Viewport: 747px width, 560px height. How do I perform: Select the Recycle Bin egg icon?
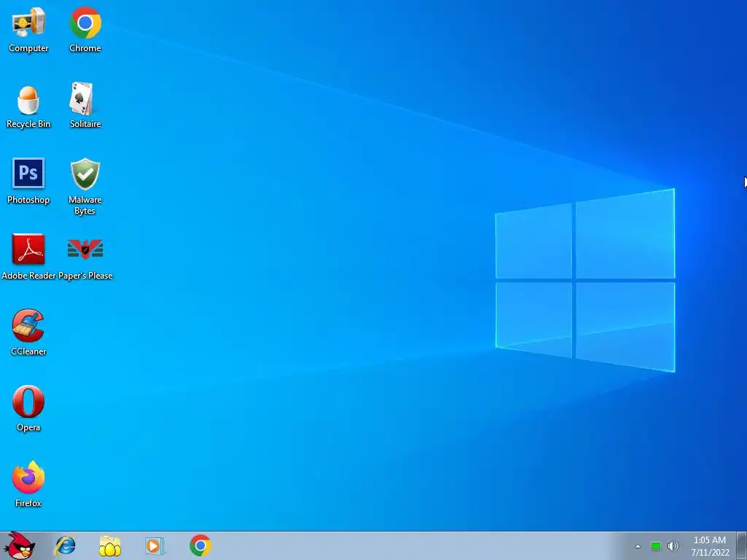[28, 100]
